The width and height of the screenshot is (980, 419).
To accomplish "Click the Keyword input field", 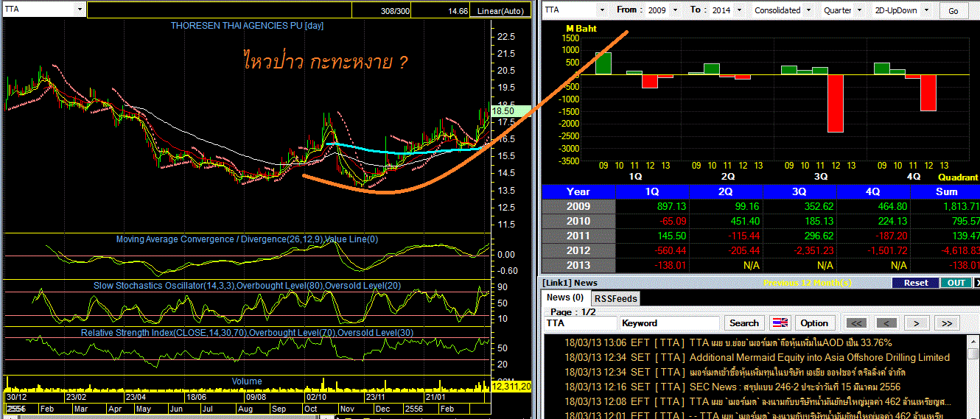I will pyautogui.click(x=670, y=323).
